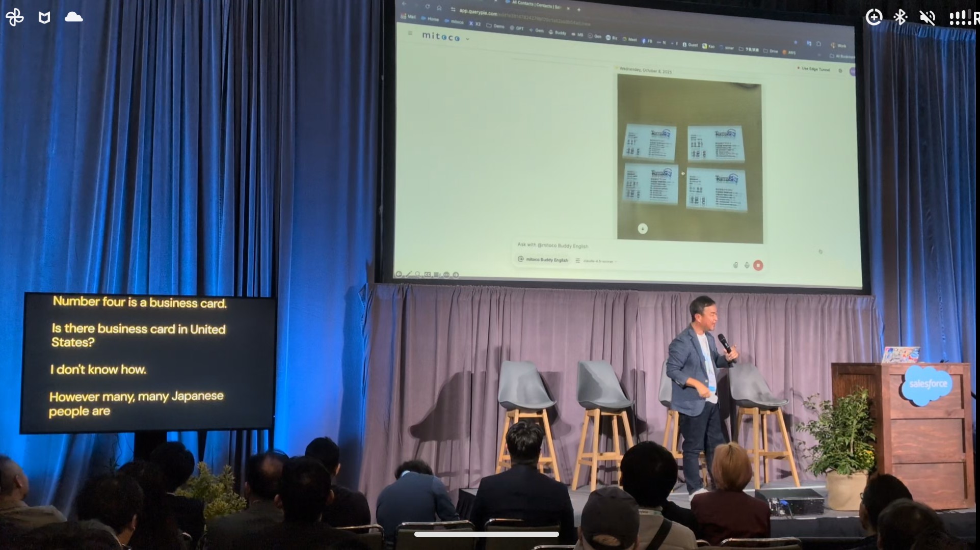Click the pinwheel icon in top-left corner
Screen dimensions: 980x550
pyautogui.click(x=15, y=17)
